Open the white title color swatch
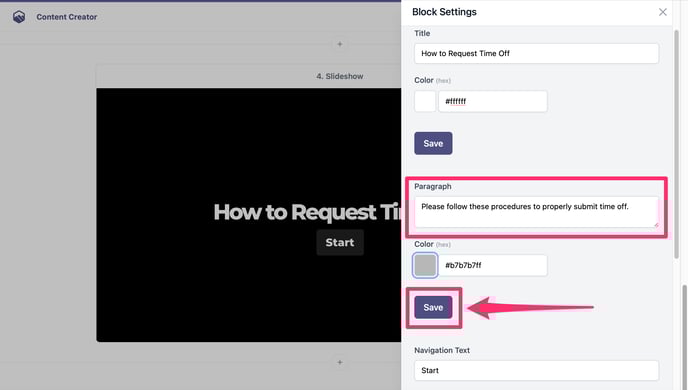The height and width of the screenshot is (390, 688). 425,101
